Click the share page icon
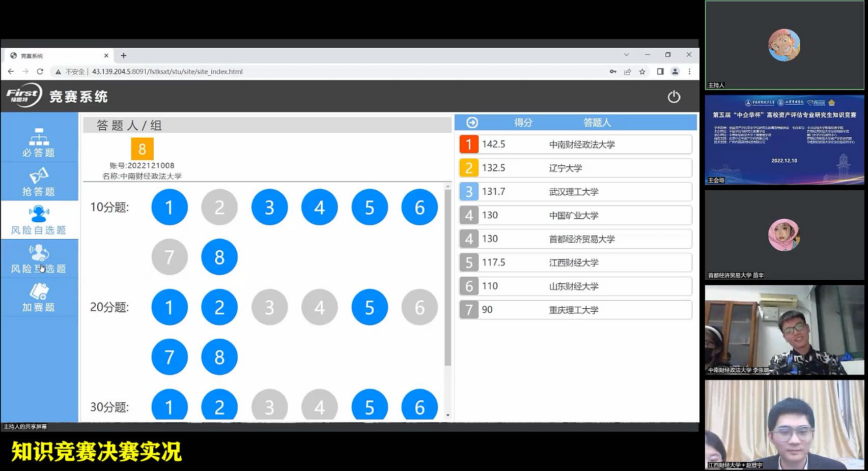The height and width of the screenshot is (471, 868). pyautogui.click(x=628, y=72)
